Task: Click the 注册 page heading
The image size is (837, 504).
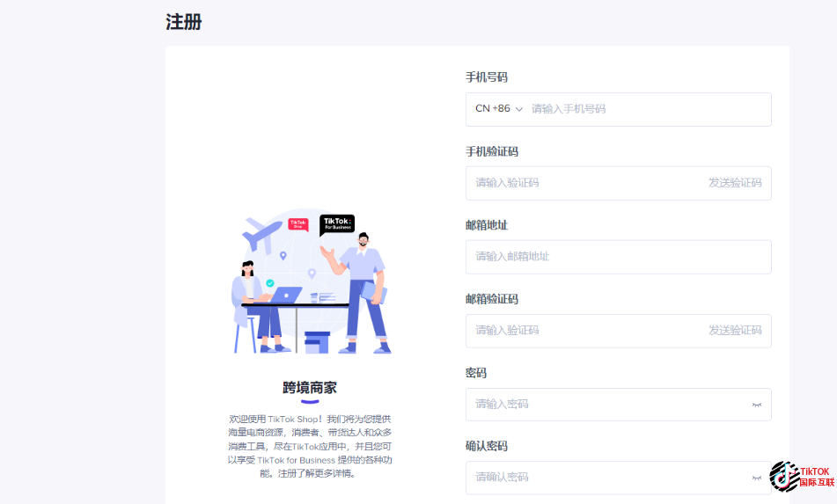Action: pos(184,22)
